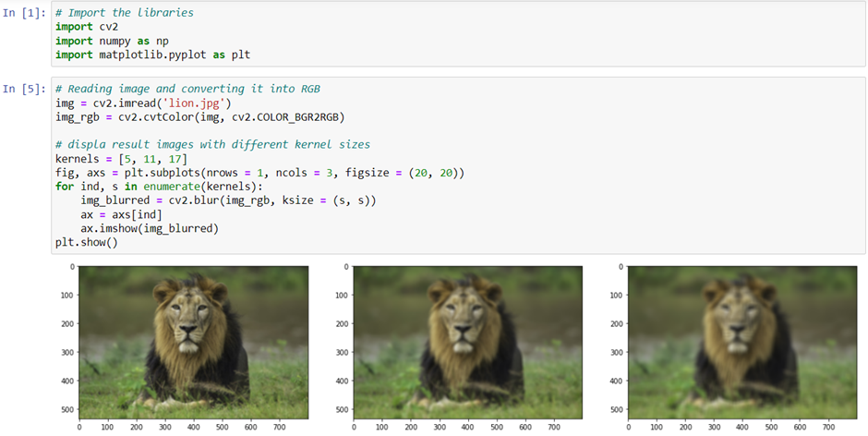This screenshot has width=868, height=436.
Task: Click the matplotlib.pyplot import line
Action: [152, 54]
